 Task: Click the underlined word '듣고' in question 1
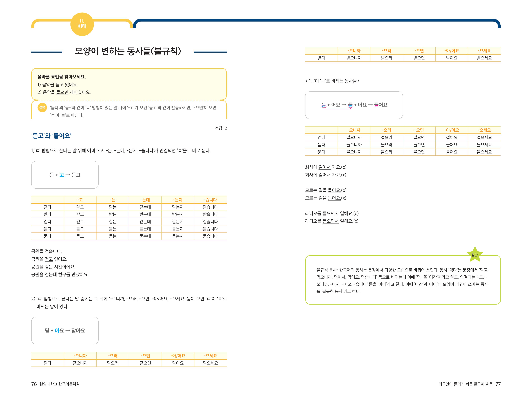click(x=59, y=85)
